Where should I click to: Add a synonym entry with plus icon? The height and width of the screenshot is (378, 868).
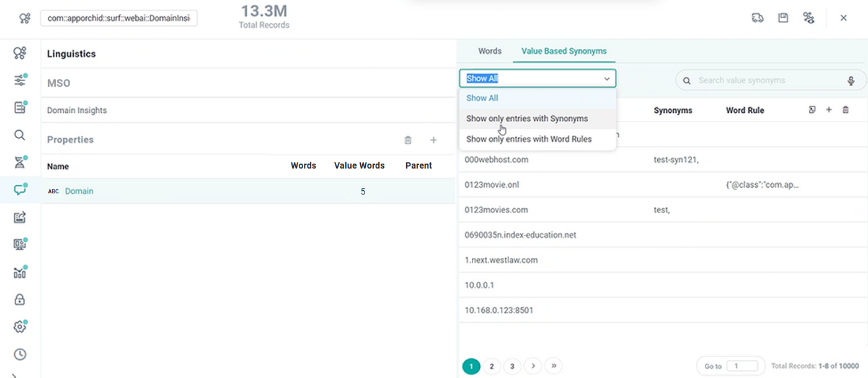(829, 110)
